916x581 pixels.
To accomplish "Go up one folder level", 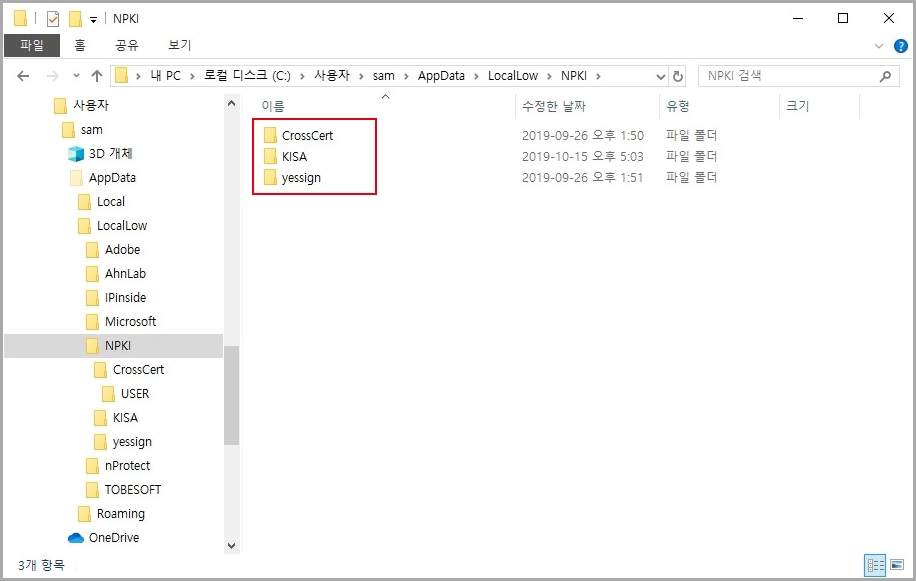I will (97, 76).
